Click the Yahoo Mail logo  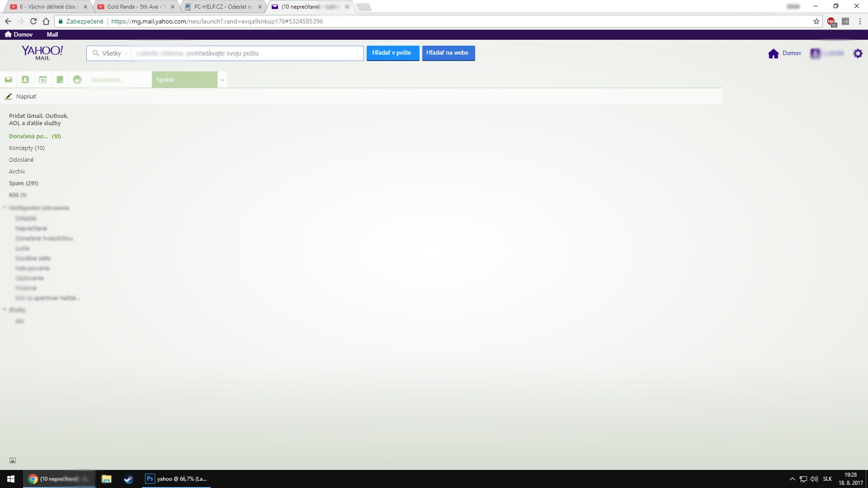42,52
